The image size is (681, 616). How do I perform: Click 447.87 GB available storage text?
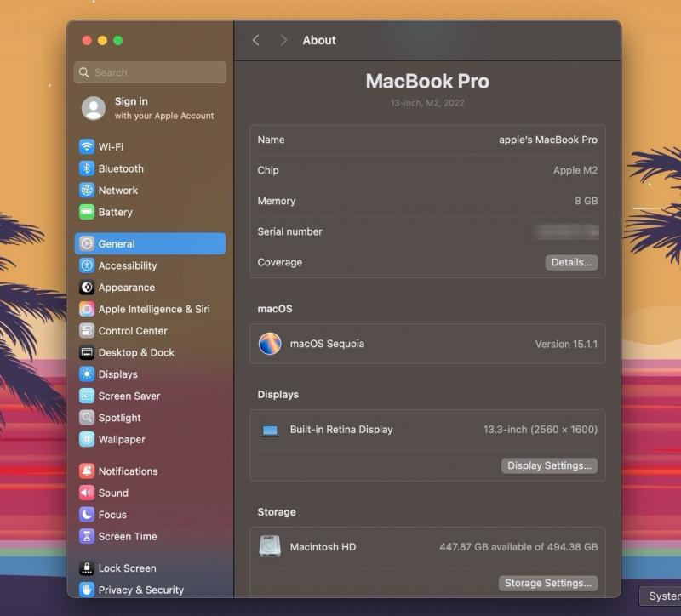(518, 547)
